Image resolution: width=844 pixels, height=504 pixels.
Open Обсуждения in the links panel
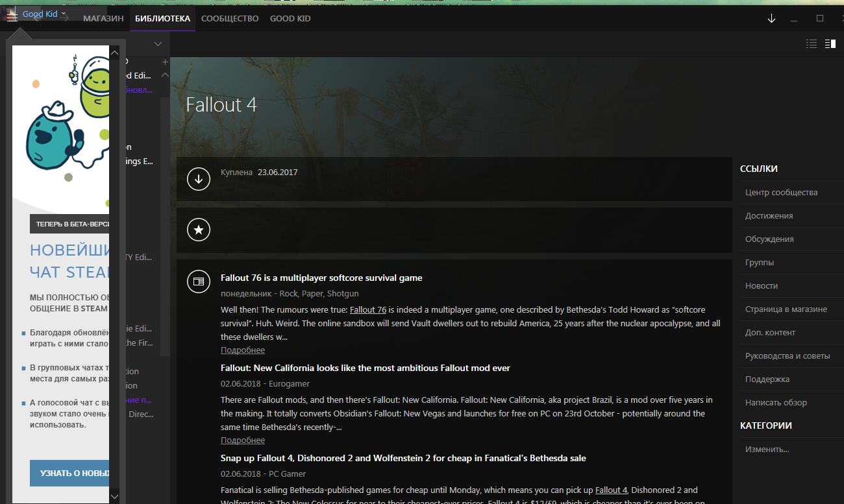pos(769,239)
